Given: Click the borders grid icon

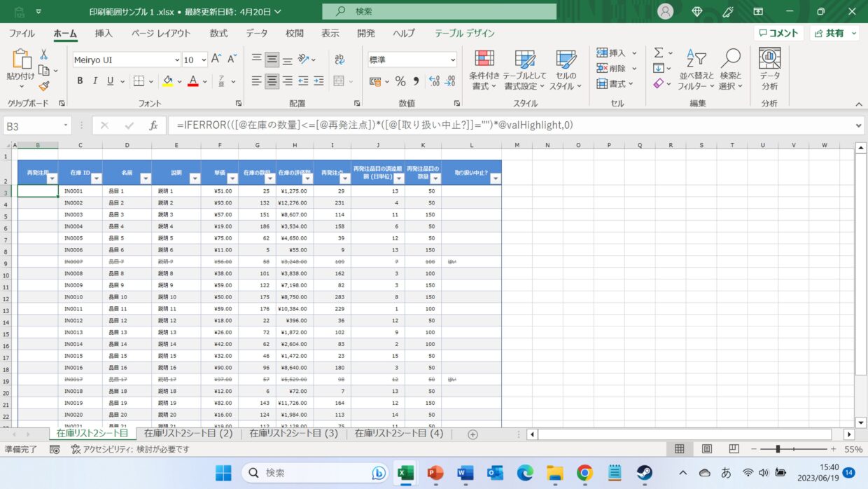Looking at the screenshot, I should [139, 81].
